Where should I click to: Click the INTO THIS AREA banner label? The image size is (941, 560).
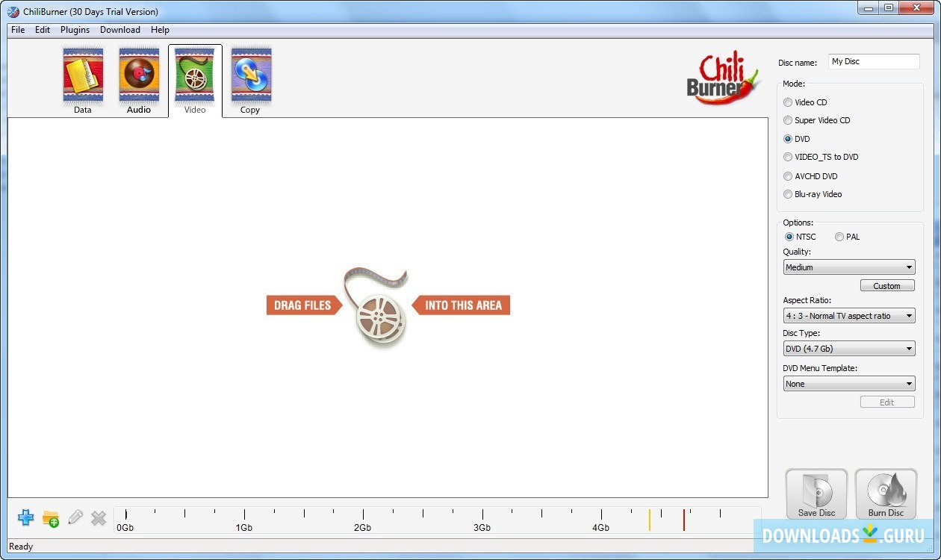[x=462, y=305]
